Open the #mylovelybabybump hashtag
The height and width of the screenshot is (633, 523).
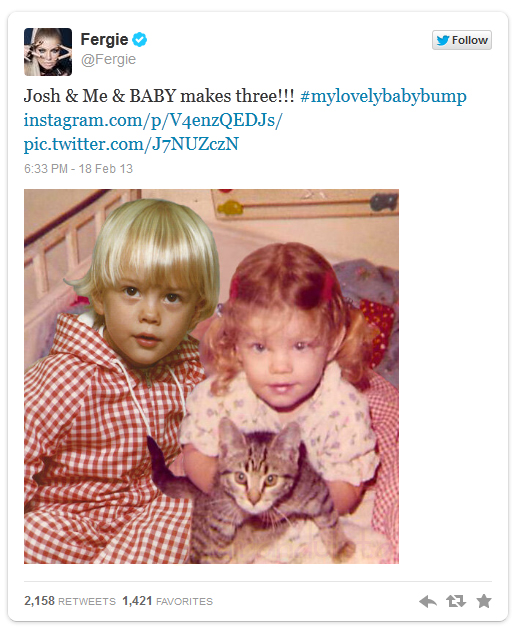[383, 96]
